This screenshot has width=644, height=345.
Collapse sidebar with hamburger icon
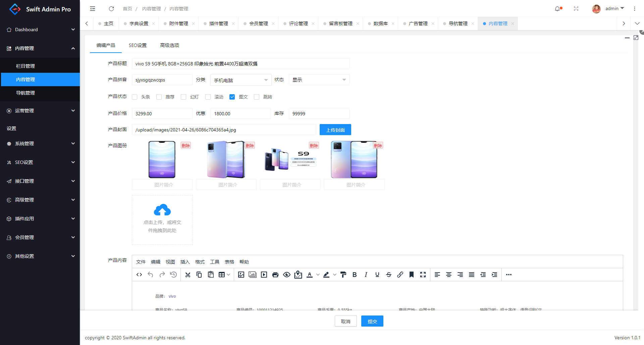[x=93, y=9]
